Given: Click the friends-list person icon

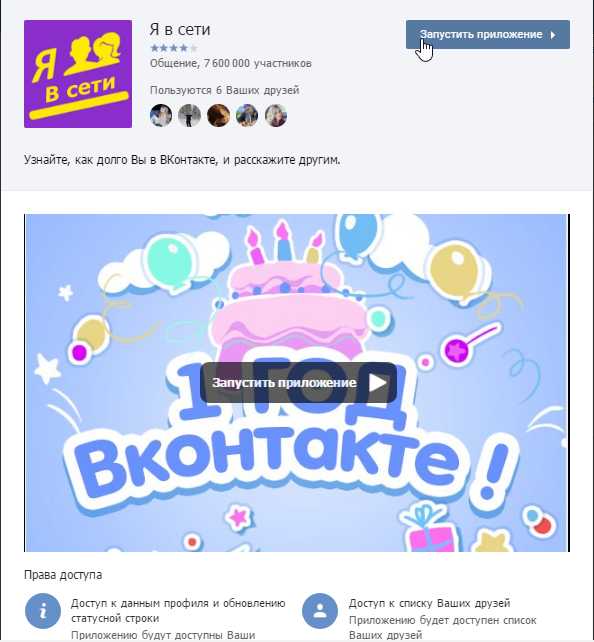Looking at the screenshot, I should (320, 611).
